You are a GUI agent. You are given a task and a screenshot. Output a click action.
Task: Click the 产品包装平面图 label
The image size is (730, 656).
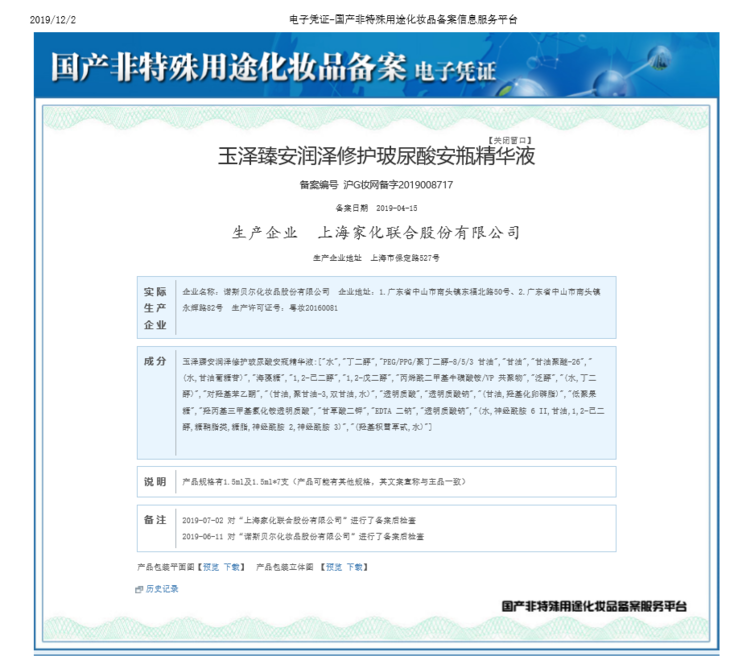click(166, 567)
